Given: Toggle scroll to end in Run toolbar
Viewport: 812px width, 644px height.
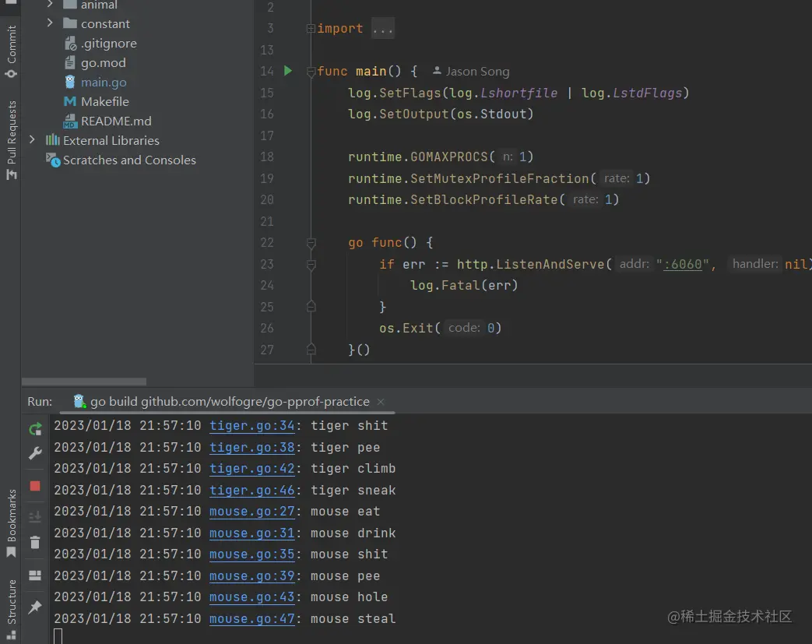Looking at the screenshot, I should pos(35,516).
